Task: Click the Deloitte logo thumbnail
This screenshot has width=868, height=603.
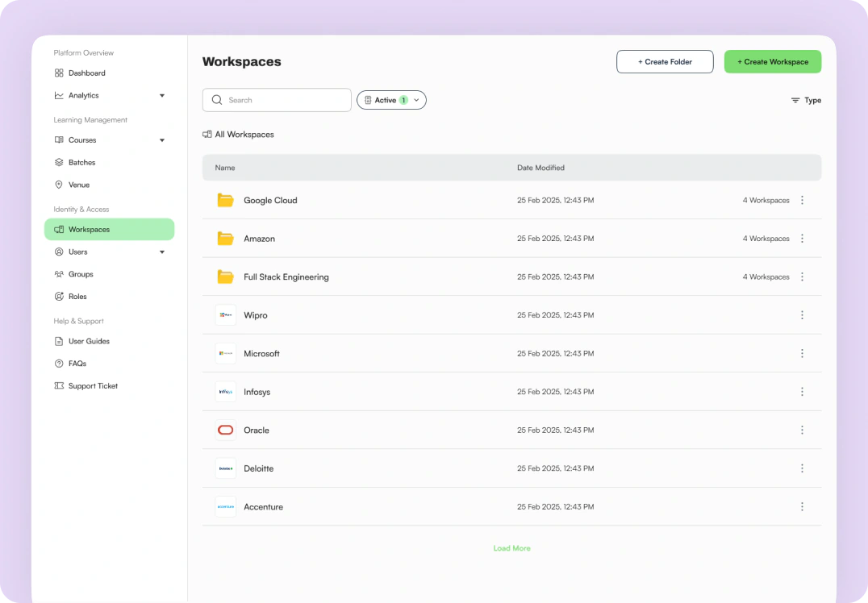Action: [225, 468]
